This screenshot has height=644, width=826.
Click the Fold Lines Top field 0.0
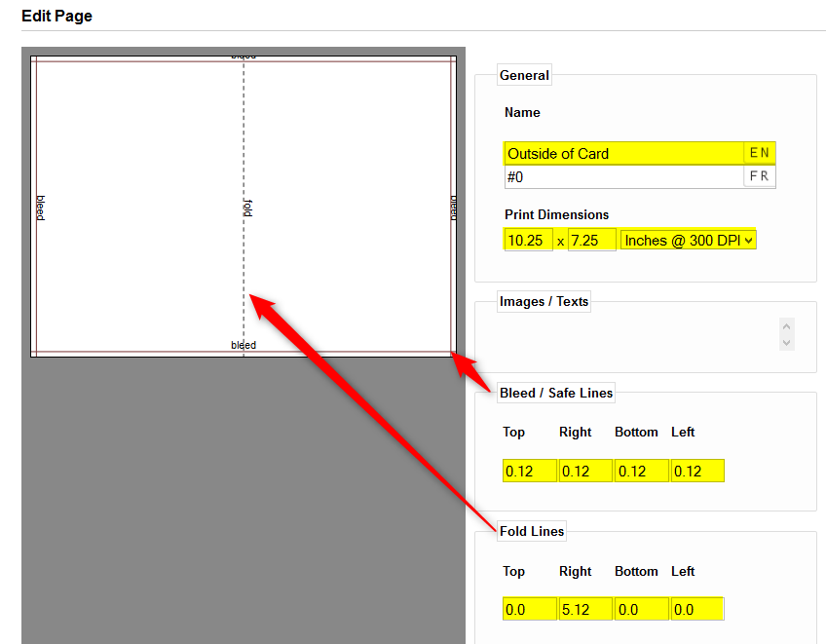[x=530, y=609]
